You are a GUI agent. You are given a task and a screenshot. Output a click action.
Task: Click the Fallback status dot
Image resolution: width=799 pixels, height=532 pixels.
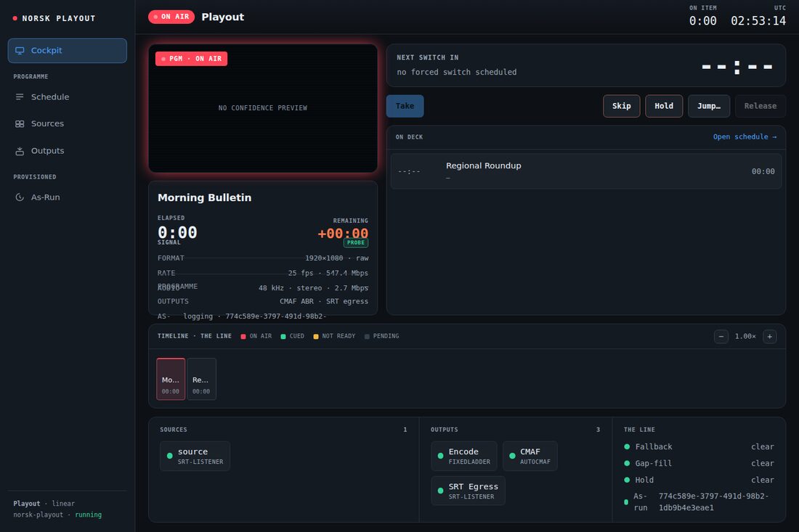point(627,446)
